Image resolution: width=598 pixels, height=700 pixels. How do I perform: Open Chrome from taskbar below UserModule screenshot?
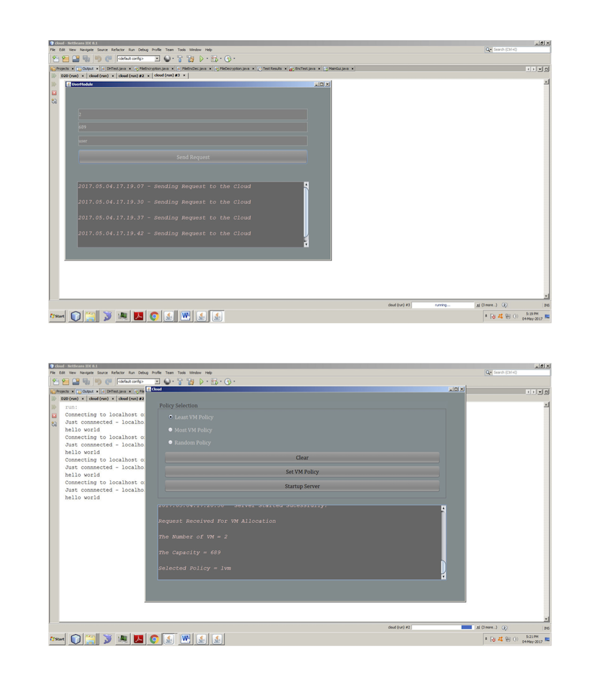(154, 316)
